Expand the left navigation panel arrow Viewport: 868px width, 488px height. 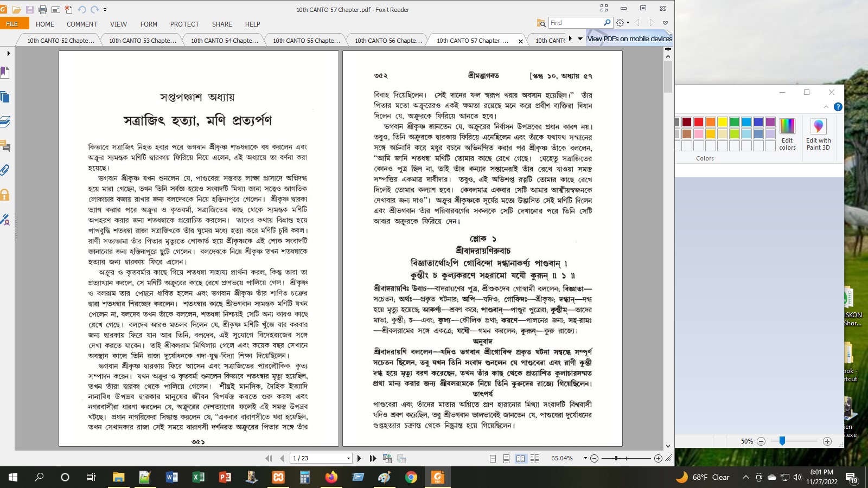point(9,53)
